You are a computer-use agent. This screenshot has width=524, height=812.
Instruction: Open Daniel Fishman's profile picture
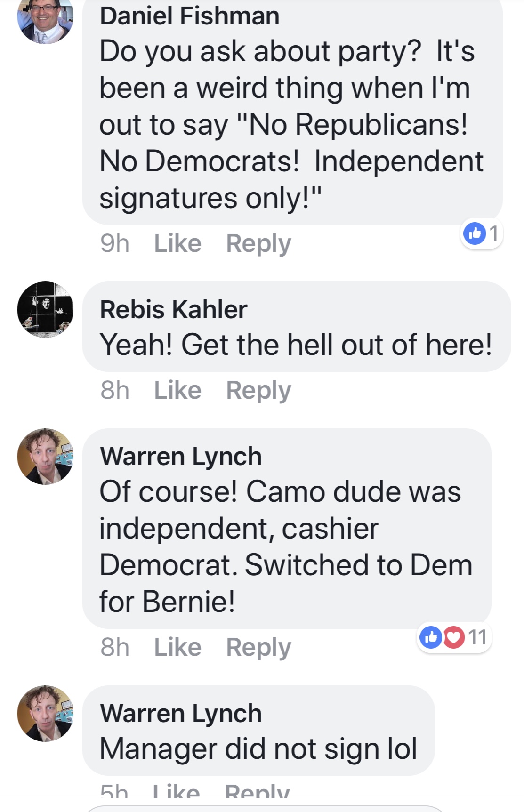click(x=45, y=20)
